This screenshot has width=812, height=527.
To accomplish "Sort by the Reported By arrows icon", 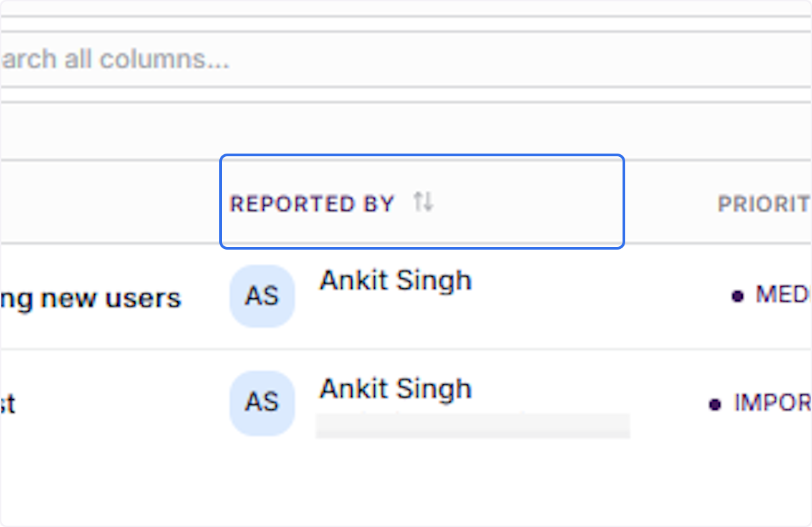I will pos(424,202).
